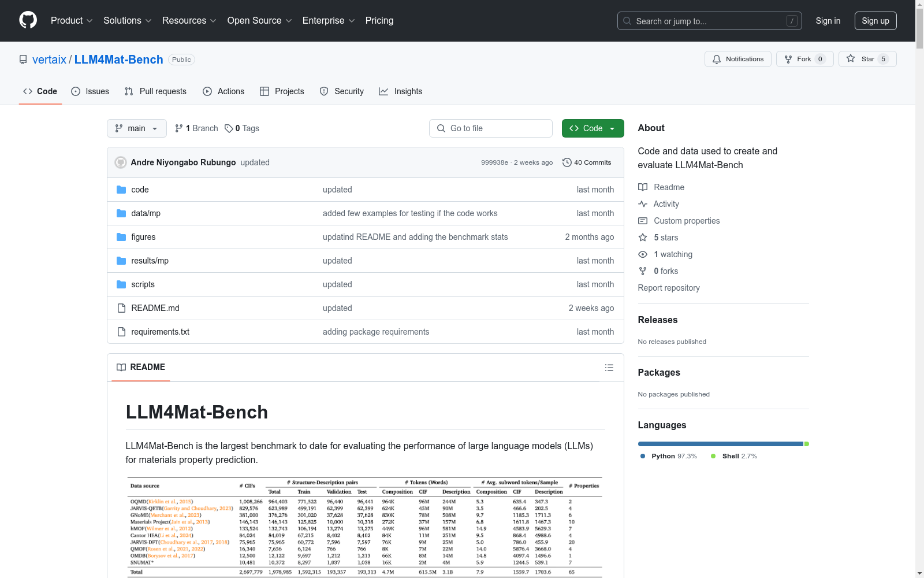Open the Projects tab
Screen dimensions: 924x578
coord(282,91)
